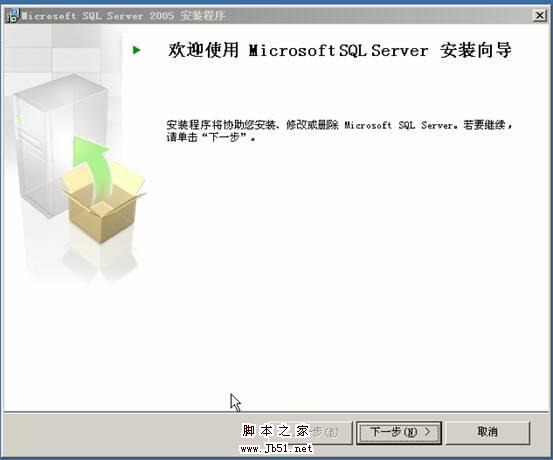Click the 安装向导 words in the heading
This screenshot has width=553, height=460.
[476, 50]
